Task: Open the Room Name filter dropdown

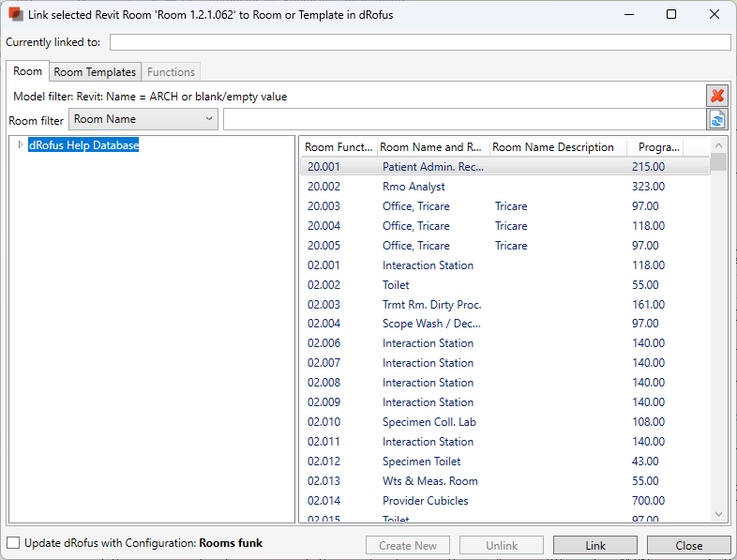Action: (x=143, y=119)
